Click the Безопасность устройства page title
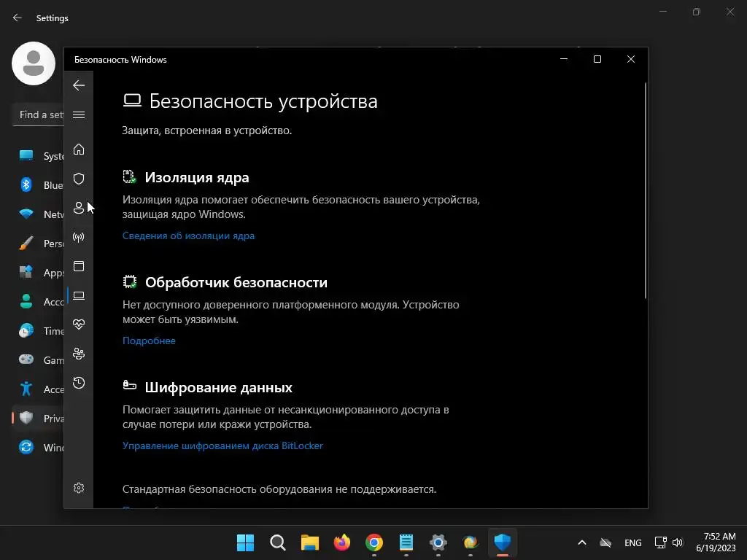747x560 pixels. [x=263, y=101]
